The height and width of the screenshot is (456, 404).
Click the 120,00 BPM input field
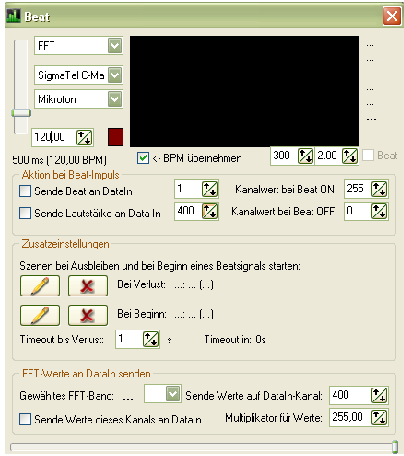click(54, 137)
